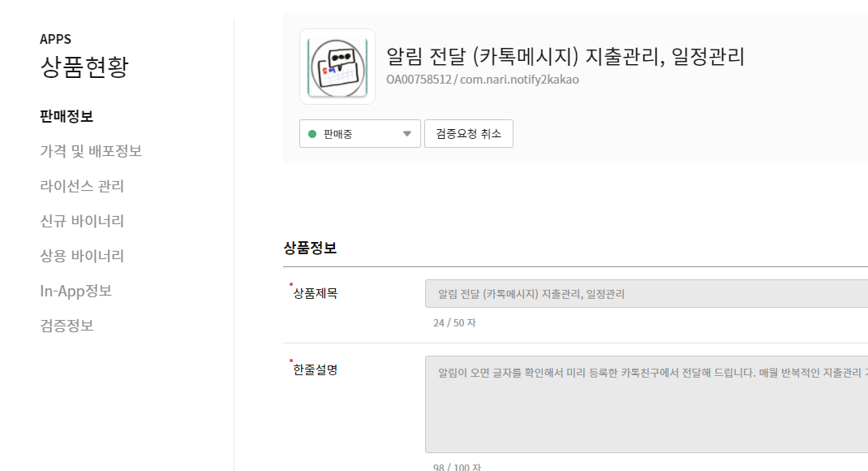Click the 한줄설명 field label
This screenshot has height=471, width=868.
coord(315,369)
